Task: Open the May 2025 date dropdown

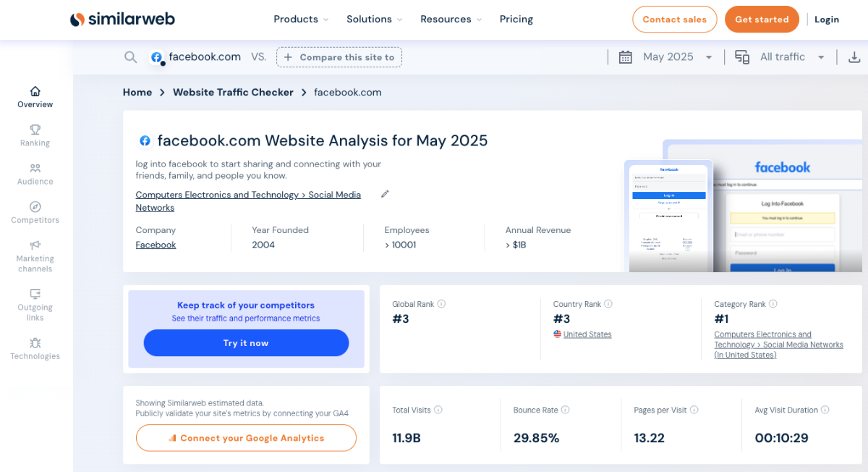Action: pyautogui.click(x=678, y=57)
